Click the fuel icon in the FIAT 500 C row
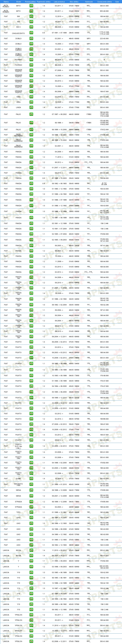Screen dimensions: 122x644 coord(31,27)
